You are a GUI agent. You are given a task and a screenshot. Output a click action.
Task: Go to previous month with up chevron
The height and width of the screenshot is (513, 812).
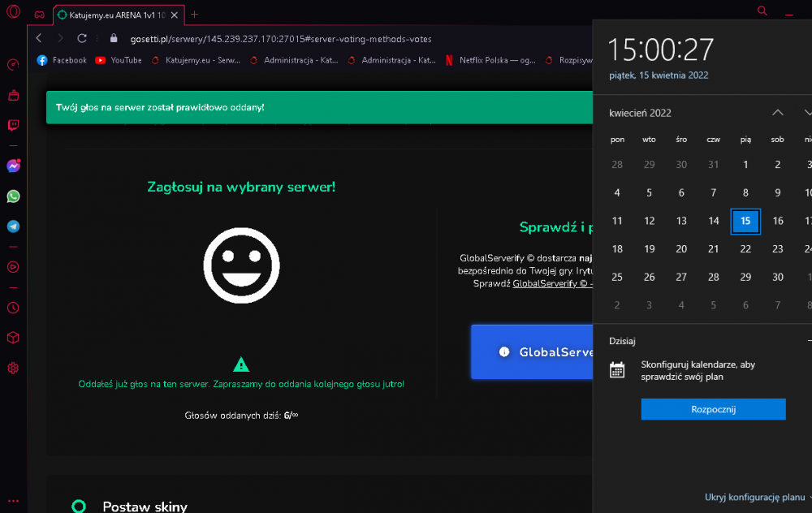778,112
